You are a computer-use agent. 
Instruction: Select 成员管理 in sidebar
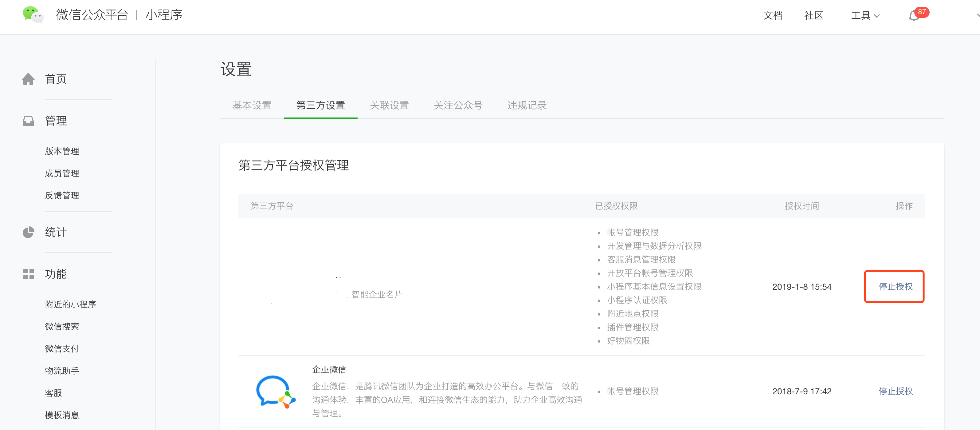coord(62,173)
